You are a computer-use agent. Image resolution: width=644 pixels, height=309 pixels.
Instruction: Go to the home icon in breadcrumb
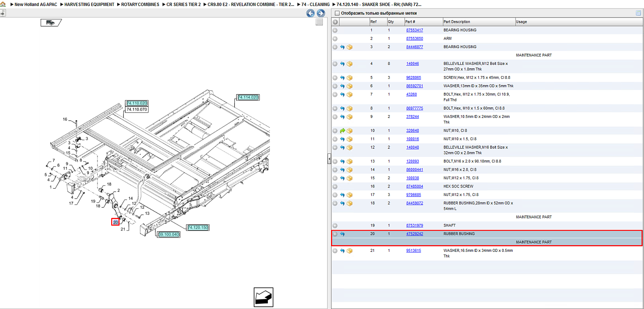(3, 4)
